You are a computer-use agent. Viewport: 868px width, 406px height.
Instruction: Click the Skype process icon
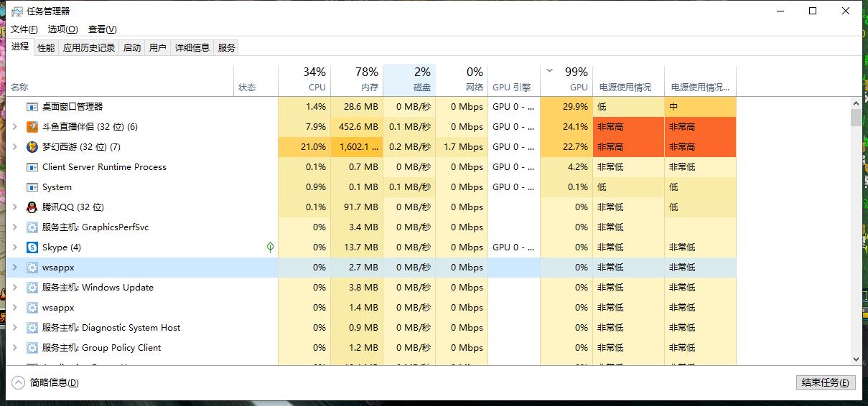click(32, 247)
